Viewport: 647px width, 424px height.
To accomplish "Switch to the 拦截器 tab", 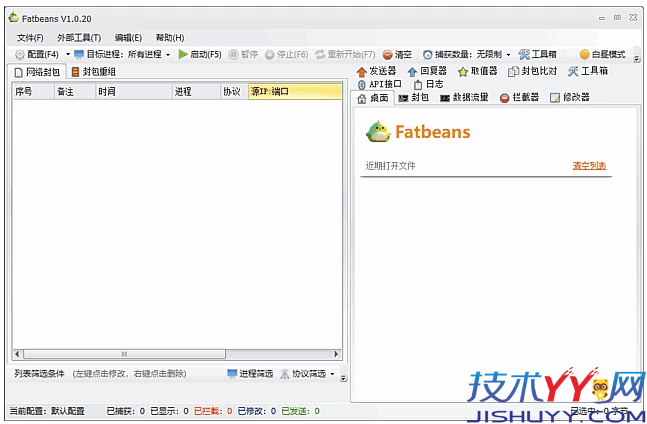I will (519, 97).
